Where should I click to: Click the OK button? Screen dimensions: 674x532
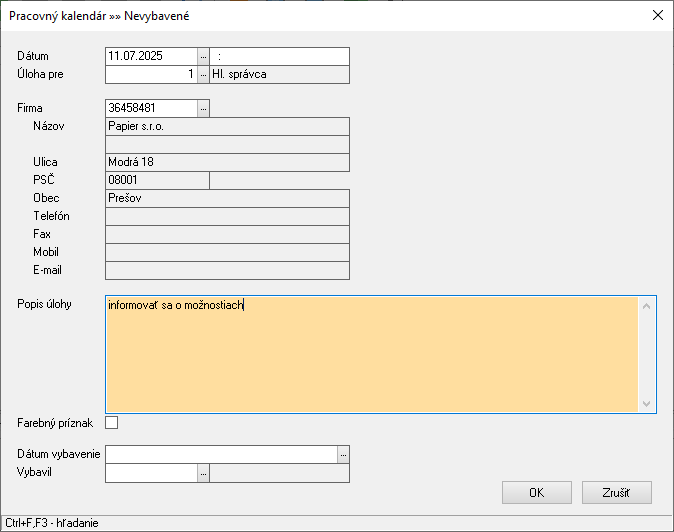click(x=536, y=492)
